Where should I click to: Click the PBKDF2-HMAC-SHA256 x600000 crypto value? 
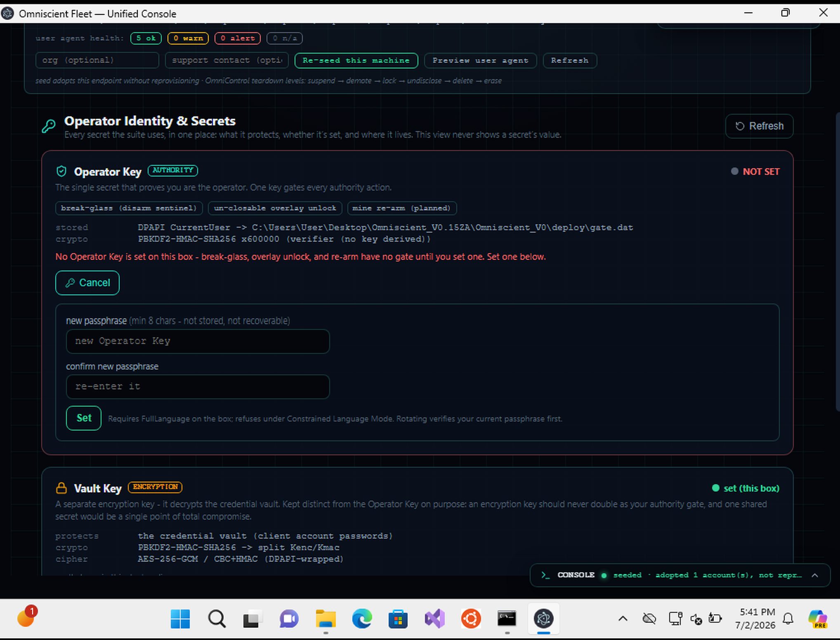(284, 239)
